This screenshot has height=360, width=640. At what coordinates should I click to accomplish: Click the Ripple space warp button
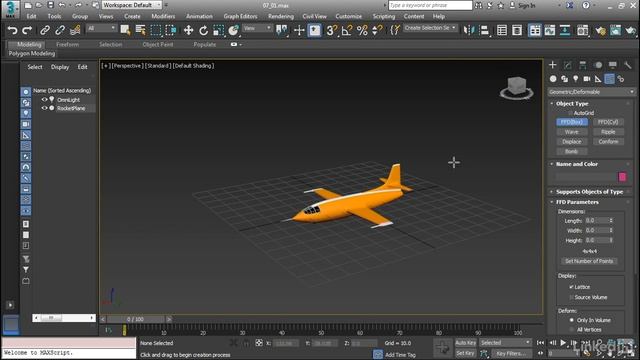tap(608, 132)
